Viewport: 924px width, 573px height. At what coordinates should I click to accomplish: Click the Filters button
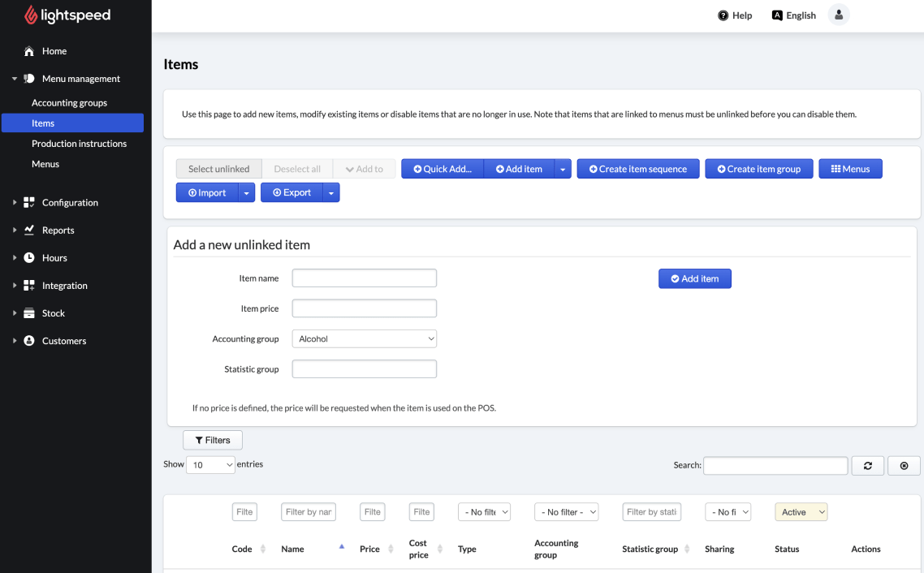213,440
